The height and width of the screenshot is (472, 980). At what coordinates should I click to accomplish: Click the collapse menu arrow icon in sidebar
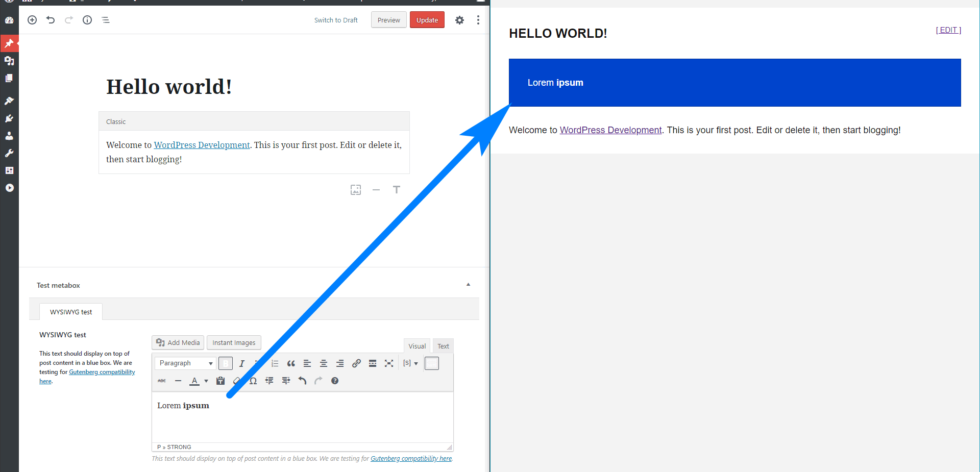pyautogui.click(x=9, y=188)
